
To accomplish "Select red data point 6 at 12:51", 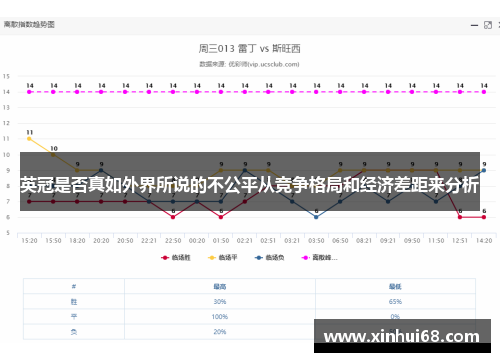I will [460, 217].
